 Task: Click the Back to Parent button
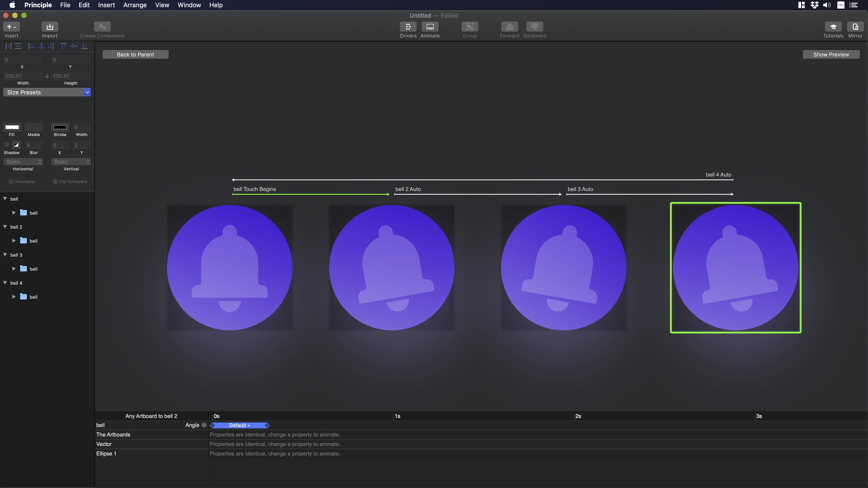click(x=135, y=54)
